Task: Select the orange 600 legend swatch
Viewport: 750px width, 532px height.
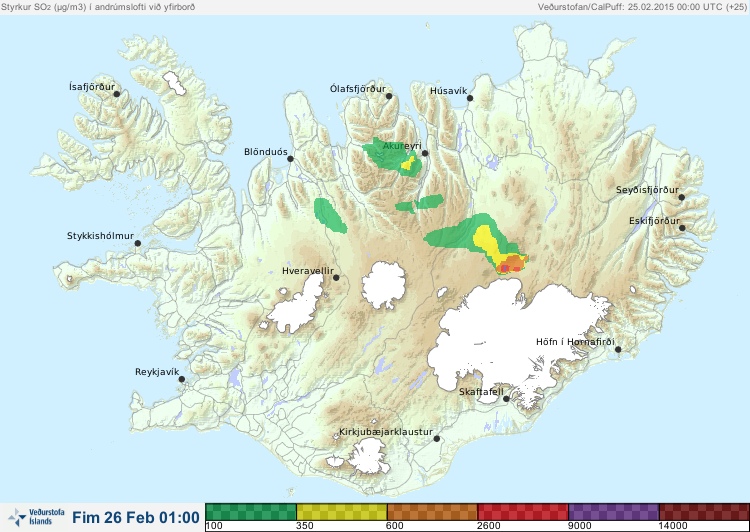Action: tap(432, 511)
